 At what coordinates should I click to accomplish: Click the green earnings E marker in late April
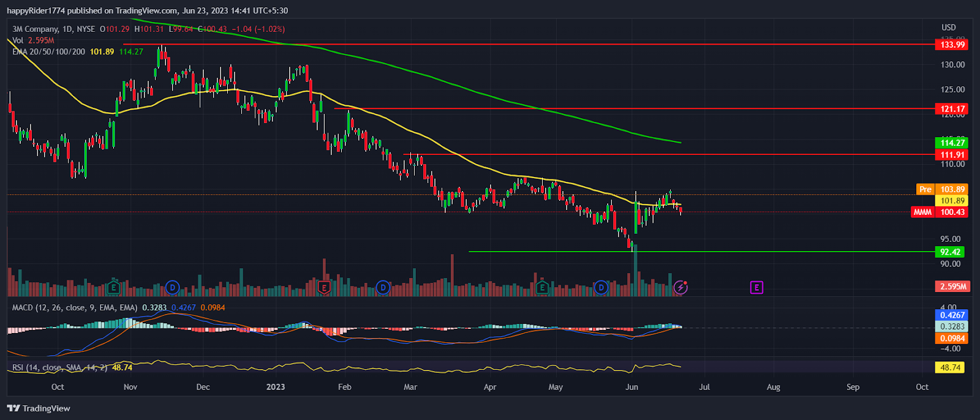[541, 287]
